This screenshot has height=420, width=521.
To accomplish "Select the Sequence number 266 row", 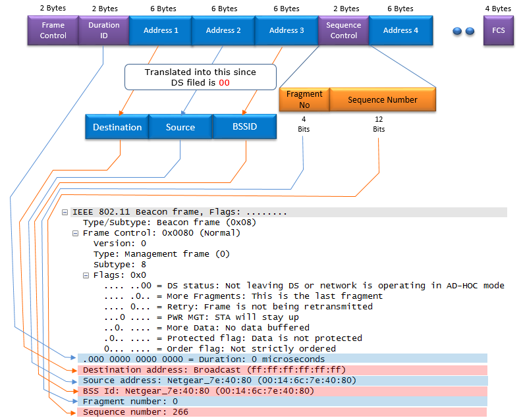I will tap(283, 412).
